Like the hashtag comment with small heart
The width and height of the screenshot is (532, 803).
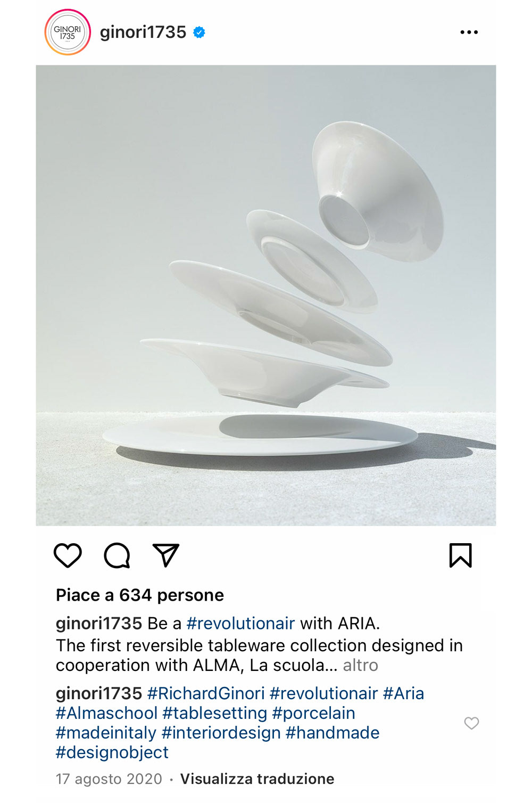471,723
